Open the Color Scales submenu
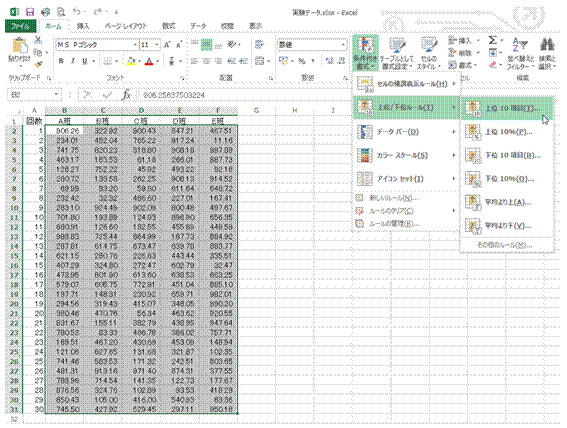This screenshot has height=428, width=567. (406, 155)
